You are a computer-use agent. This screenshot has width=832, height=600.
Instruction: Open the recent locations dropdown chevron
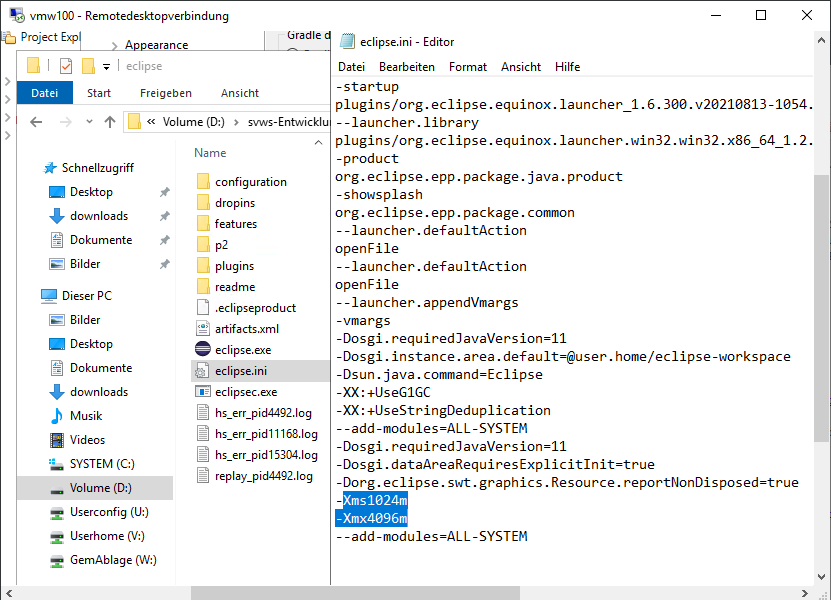[88, 122]
